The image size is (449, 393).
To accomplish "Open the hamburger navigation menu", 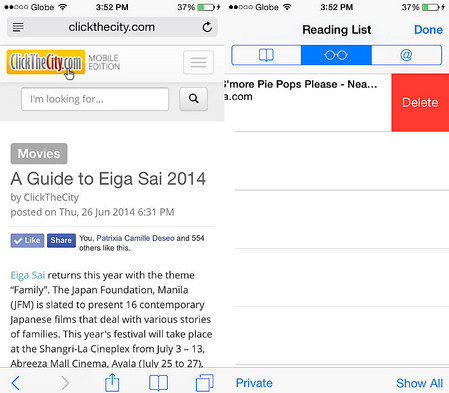I will (x=198, y=62).
